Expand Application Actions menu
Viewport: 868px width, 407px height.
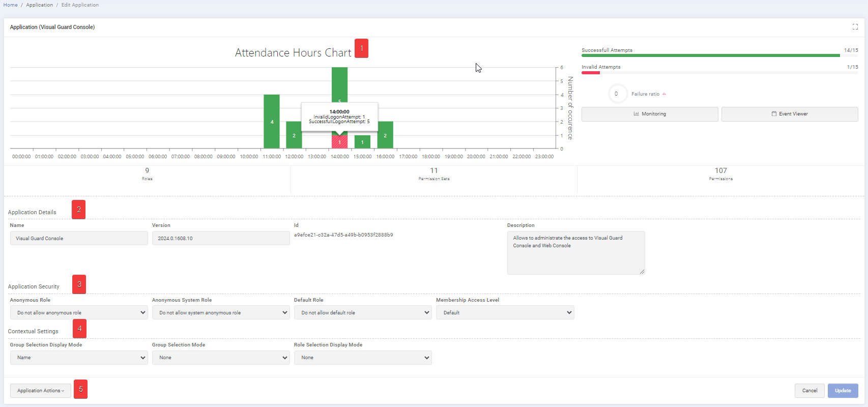41,391
